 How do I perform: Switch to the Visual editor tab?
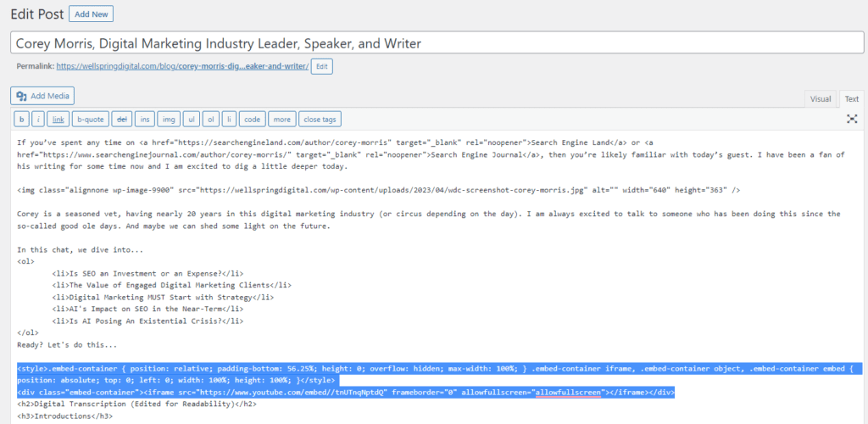click(821, 99)
